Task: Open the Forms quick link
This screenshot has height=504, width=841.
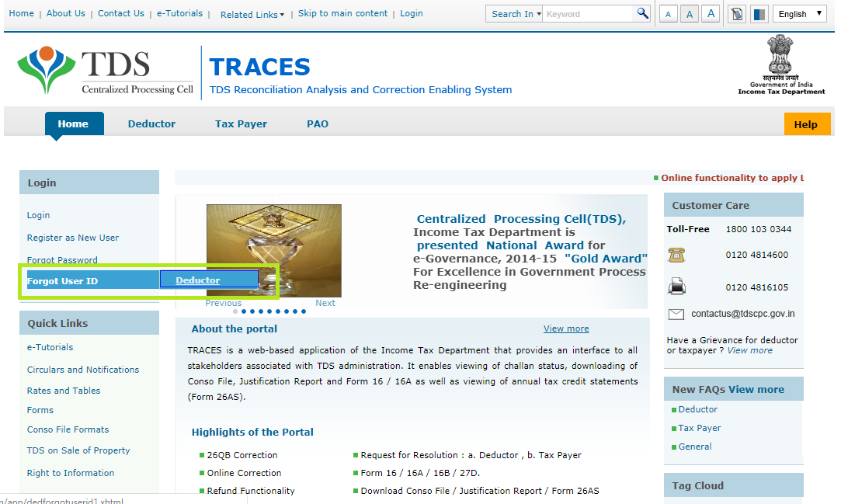Action: click(x=40, y=410)
